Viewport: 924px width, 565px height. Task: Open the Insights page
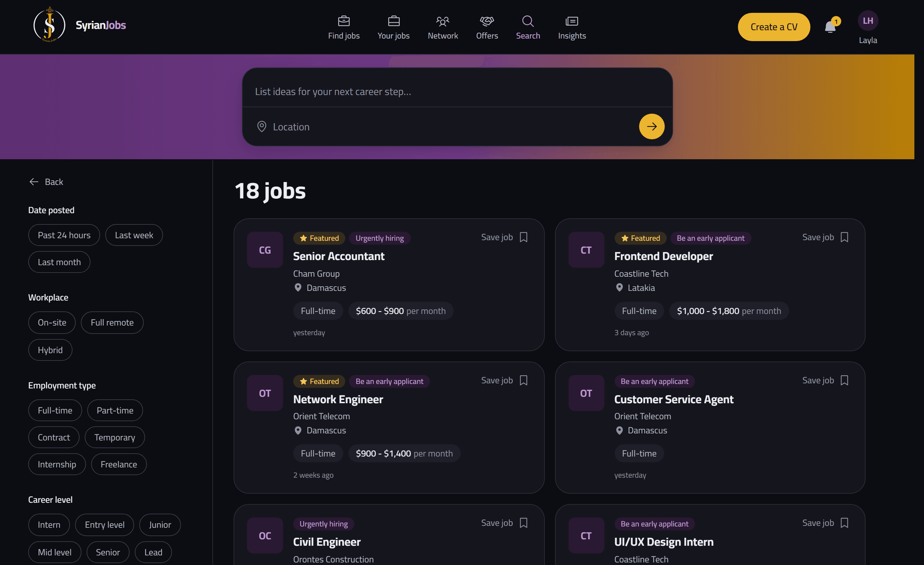571,27
